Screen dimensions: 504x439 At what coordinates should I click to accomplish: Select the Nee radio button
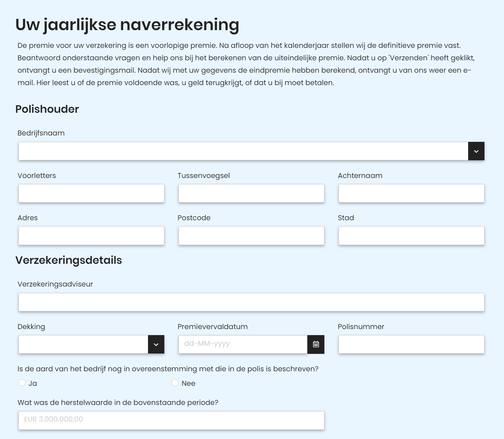tap(175, 383)
